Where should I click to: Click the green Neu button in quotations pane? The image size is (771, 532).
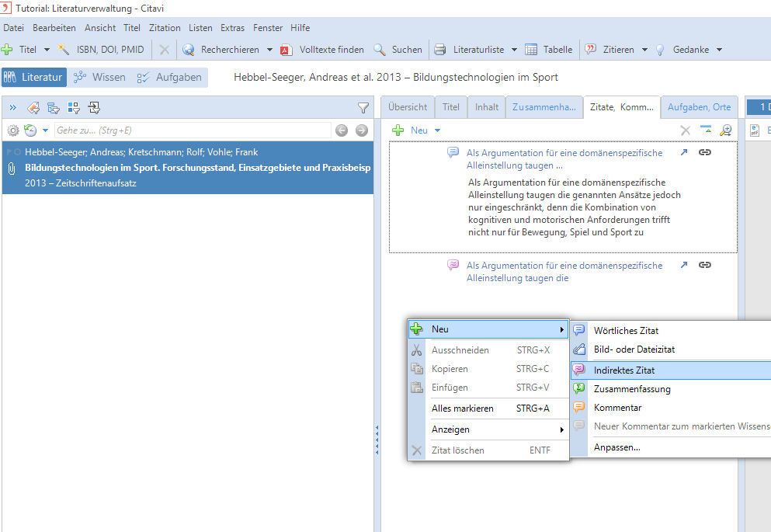coord(410,130)
